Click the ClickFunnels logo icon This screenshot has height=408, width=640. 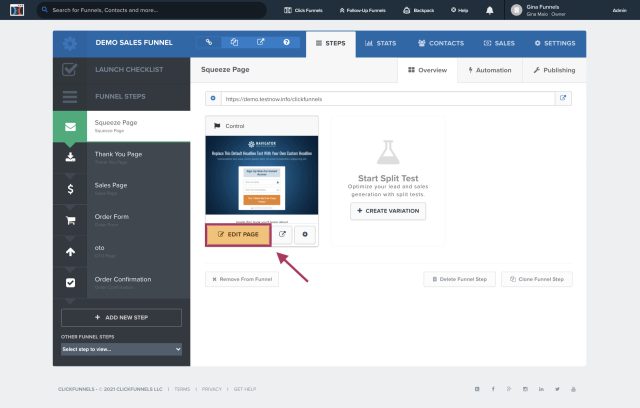(17, 10)
